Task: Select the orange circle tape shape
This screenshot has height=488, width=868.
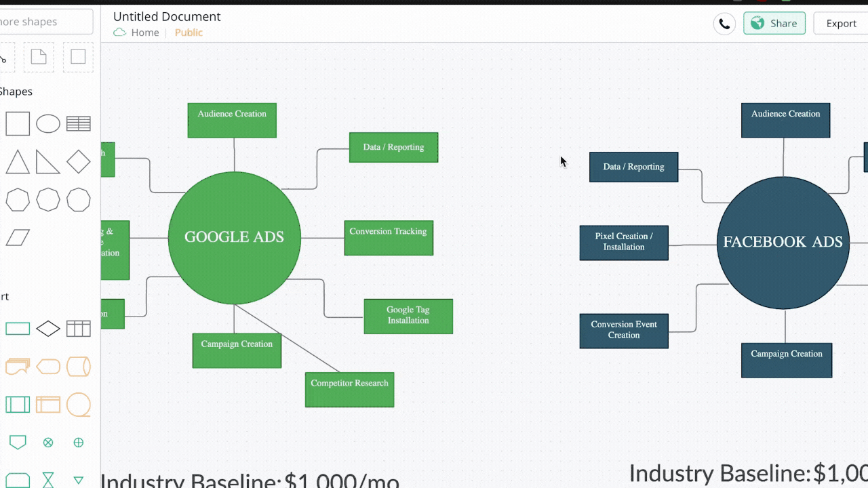Action: point(79,405)
